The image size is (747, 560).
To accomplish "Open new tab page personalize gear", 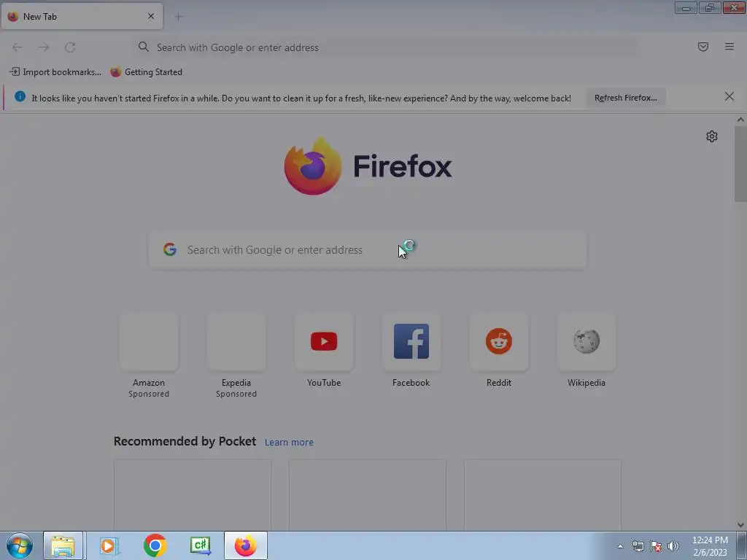I will click(712, 136).
